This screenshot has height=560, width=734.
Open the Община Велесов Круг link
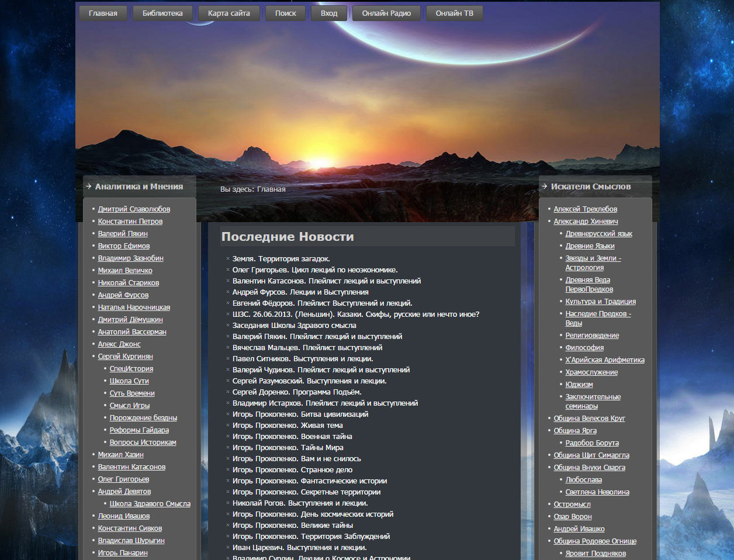click(589, 419)
